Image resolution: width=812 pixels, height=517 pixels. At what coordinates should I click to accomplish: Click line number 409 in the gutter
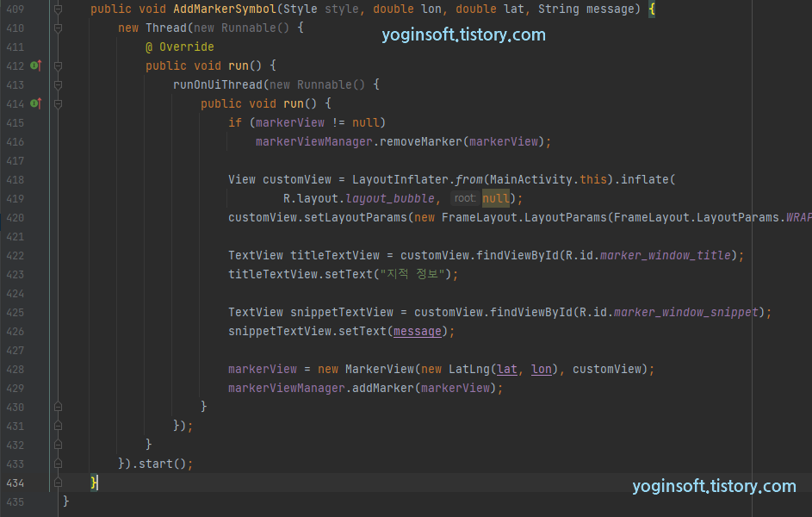(15, 9)
